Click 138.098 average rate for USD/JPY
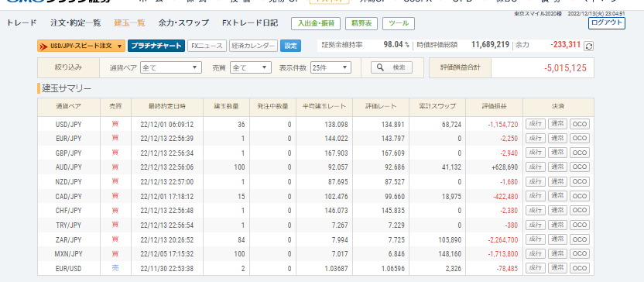Image resolution: width=644 pixels, height=282 pixels. pos(336,124)
